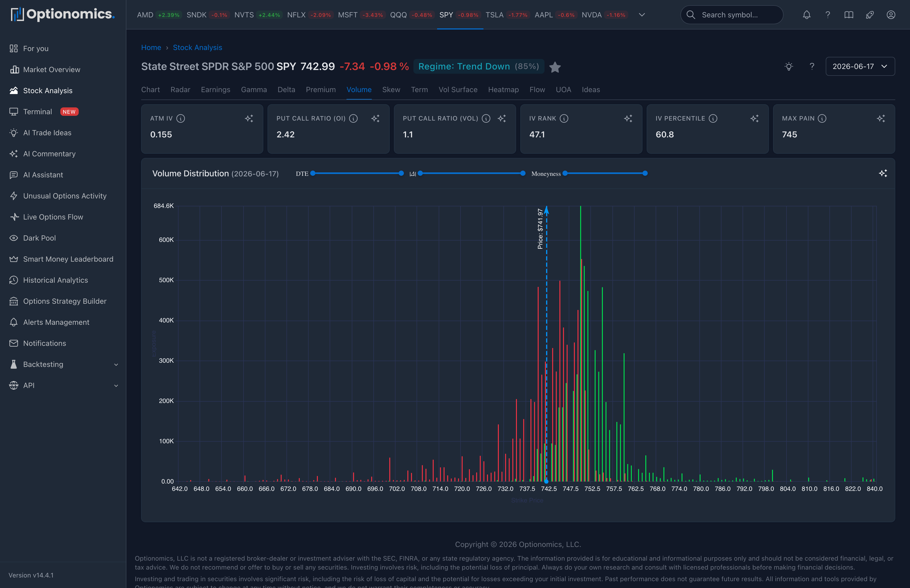
Task: Click the Stock Analysis breadcrumb link
Action: [x=197, y=47]
